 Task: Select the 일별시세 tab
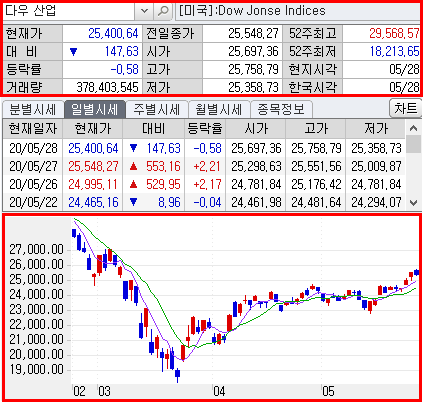(x=95, y=109)
